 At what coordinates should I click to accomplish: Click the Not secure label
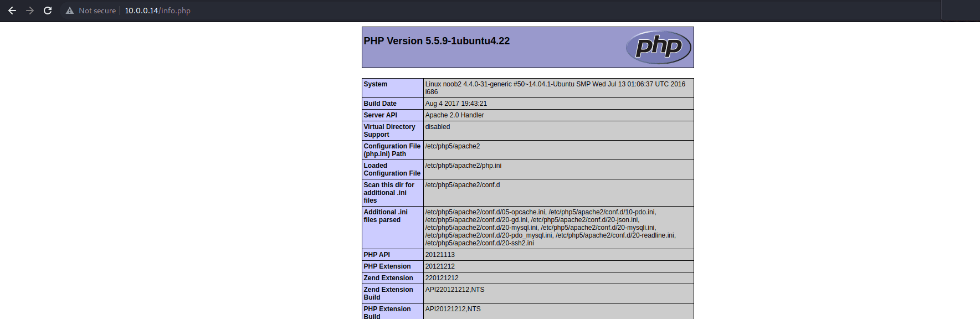pyautogui.click(x=97, y=11)
